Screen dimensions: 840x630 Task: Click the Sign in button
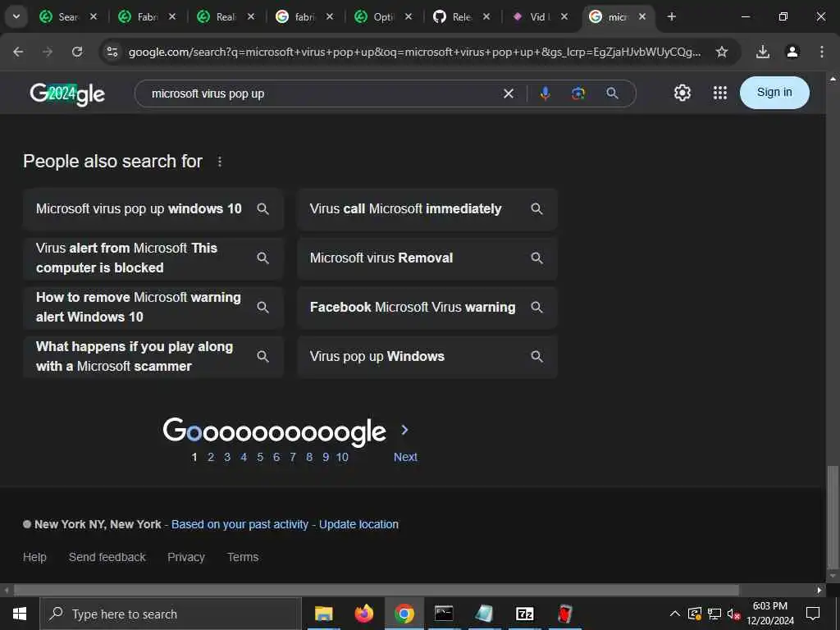pyautogui.click(x=774, y=93)
